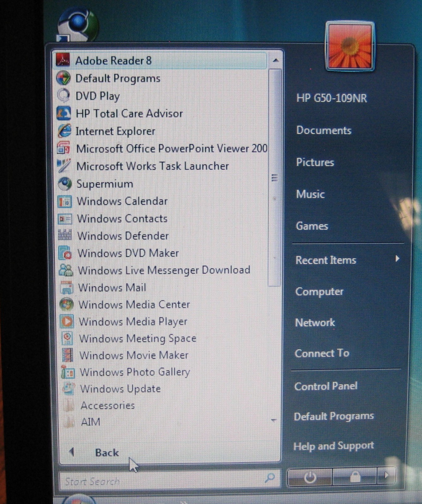Viewport: 422px width, 504px height.
Task: Open Games from start menu
Action: (x=312, y=226)
